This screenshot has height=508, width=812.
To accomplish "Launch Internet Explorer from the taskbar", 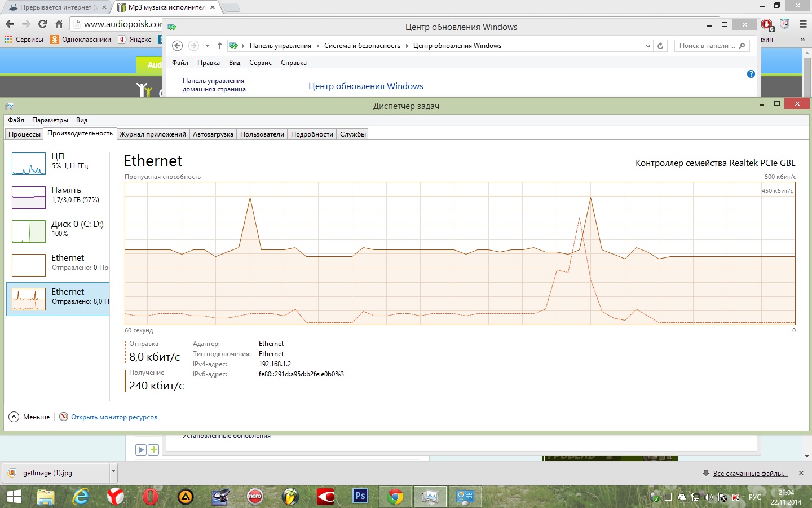I will coord(81,496).
